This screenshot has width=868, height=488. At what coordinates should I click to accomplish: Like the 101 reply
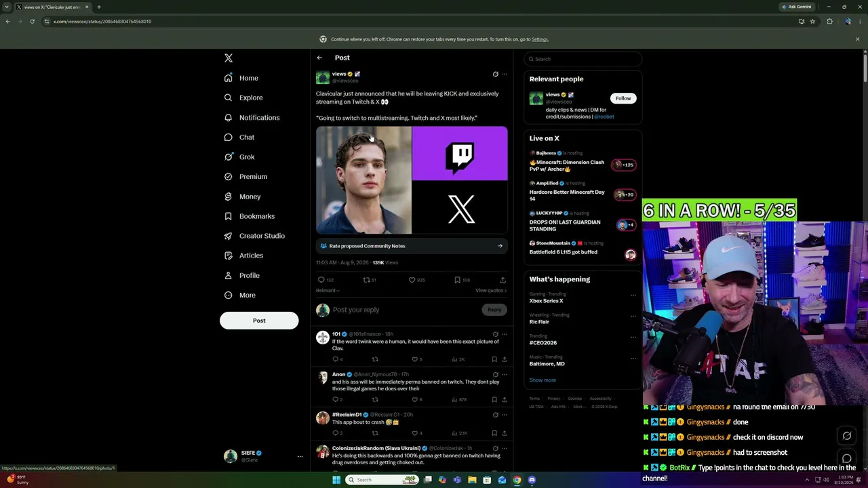click(x=414, y=359)
